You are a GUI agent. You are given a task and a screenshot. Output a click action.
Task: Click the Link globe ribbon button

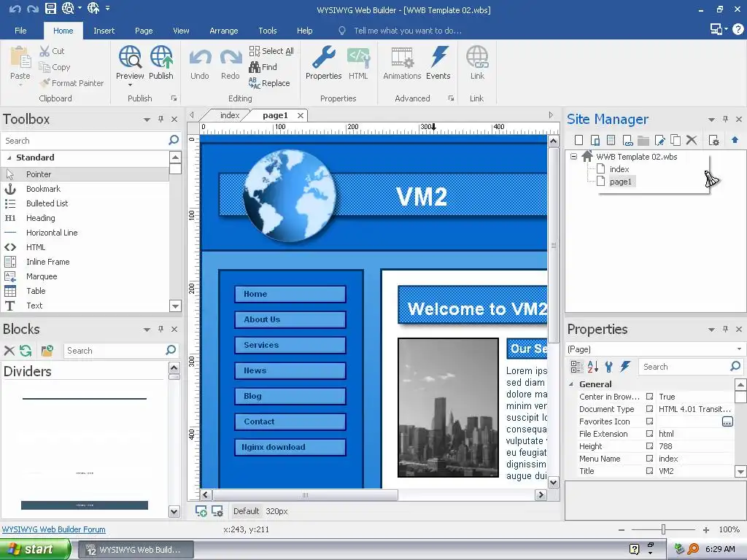[x=477, y=63]
